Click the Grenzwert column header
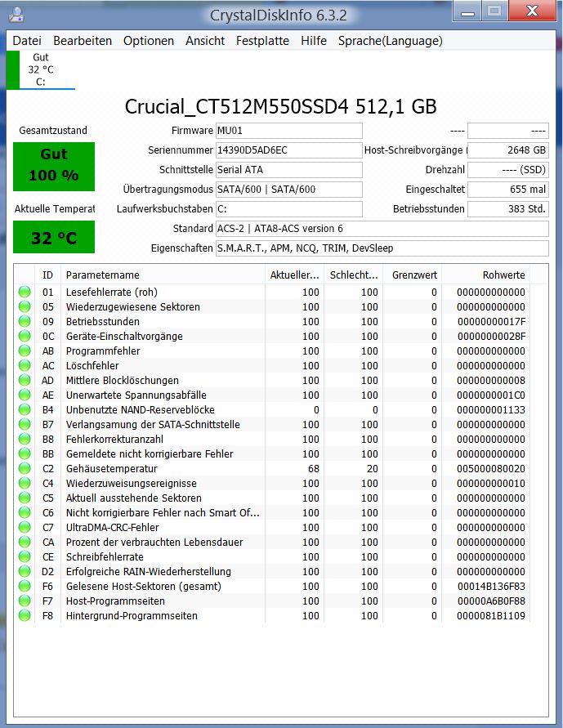This screenshot has height=728, width=563. tap(413, 275)
